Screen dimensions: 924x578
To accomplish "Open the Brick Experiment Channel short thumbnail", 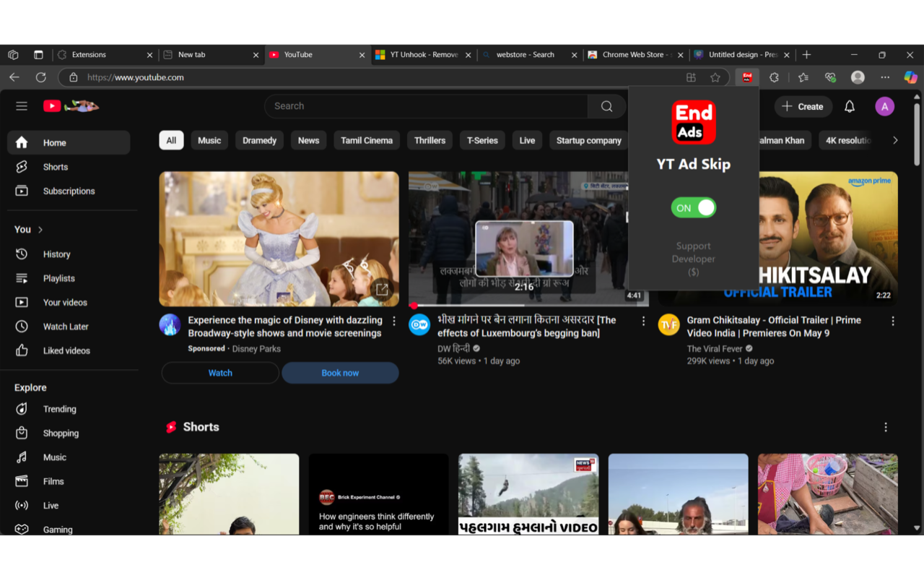I will pos(378,494).
